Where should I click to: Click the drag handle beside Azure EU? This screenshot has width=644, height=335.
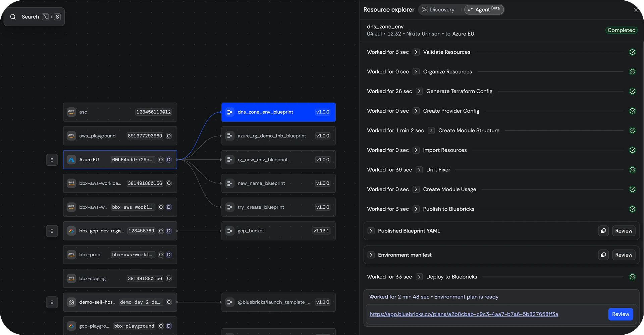(x=52, y=160)
